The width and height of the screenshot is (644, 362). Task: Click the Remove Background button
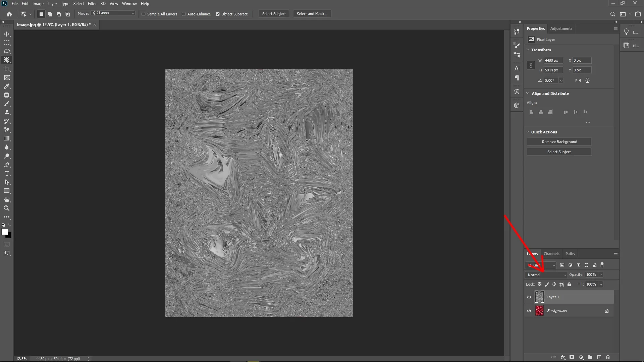tap(559, 141)
